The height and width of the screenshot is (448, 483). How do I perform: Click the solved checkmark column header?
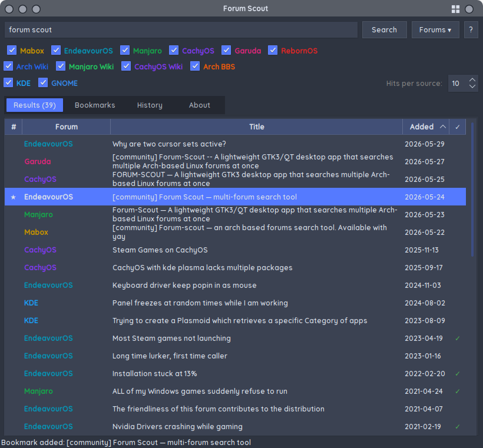click(458, 127)
